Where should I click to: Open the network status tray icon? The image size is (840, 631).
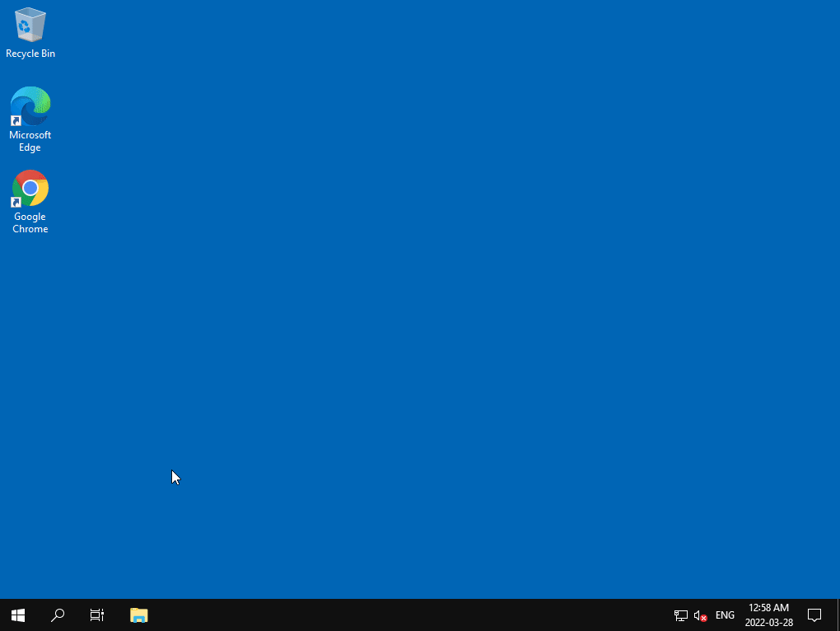click(680, 615)
